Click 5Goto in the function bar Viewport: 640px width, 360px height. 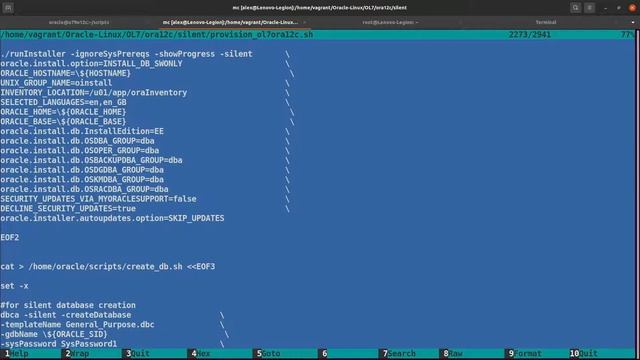[x=268, y=353]
